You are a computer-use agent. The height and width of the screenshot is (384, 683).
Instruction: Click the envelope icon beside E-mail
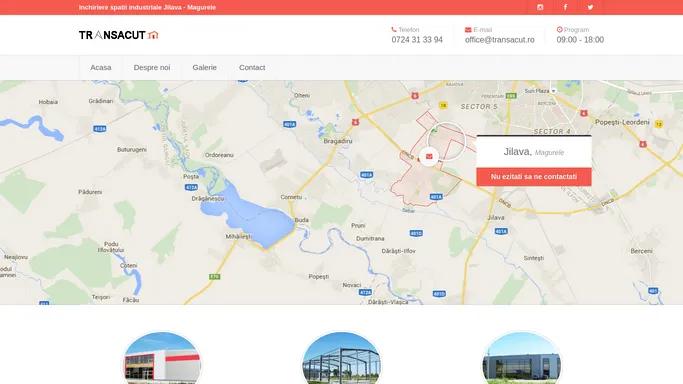468,30
